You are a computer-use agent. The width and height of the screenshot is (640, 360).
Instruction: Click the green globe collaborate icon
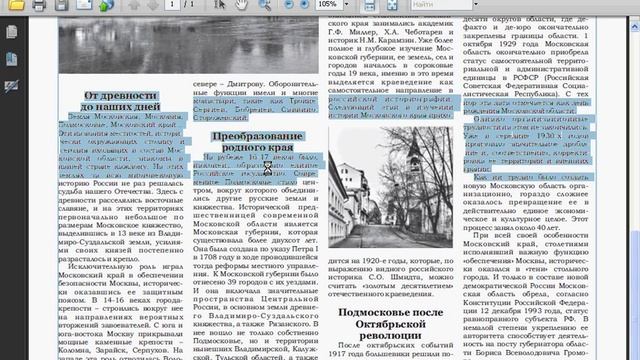[x=107, y=5]
